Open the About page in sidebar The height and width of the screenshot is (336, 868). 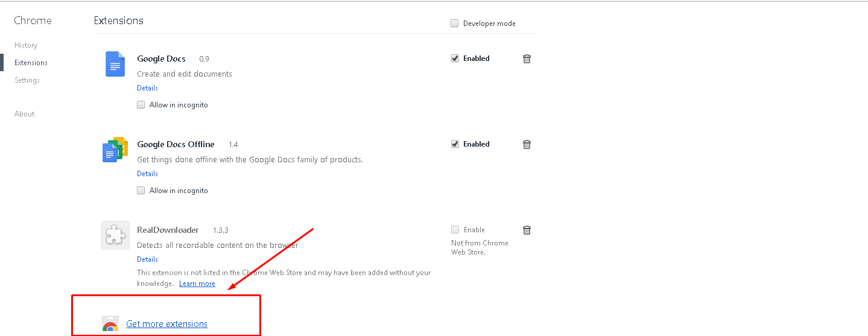point(25,114)
